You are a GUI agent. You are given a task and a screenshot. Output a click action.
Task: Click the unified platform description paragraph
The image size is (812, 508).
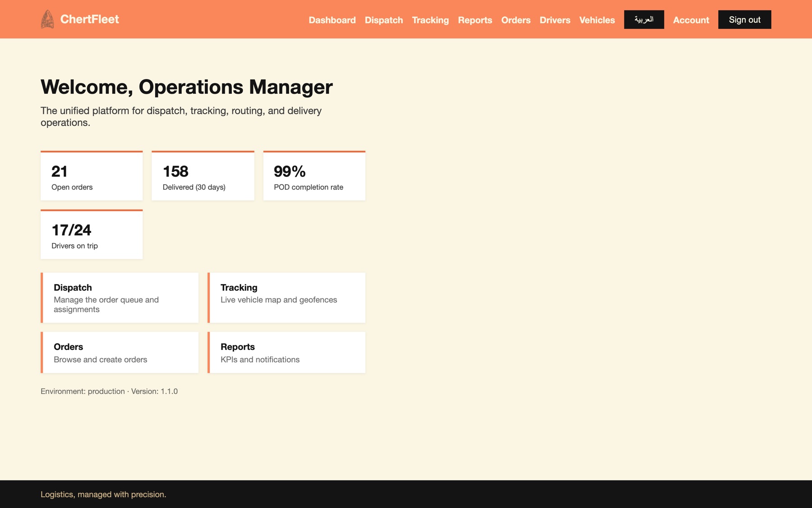181,117
